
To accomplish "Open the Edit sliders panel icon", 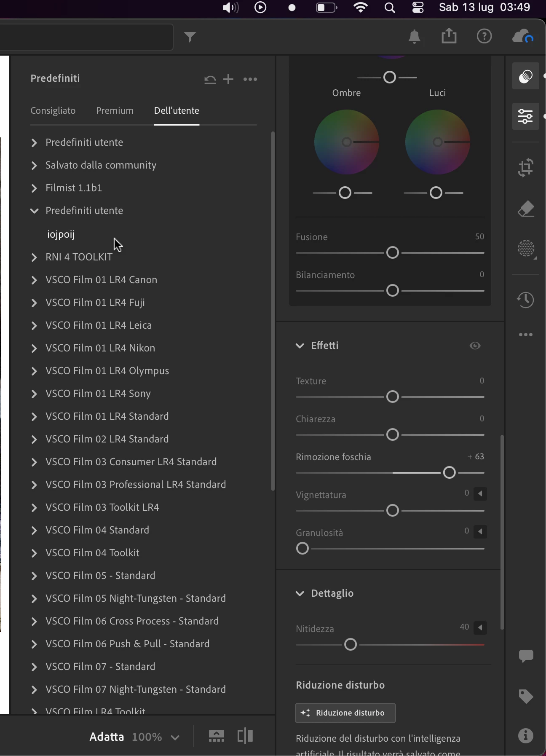I will 526,116.
